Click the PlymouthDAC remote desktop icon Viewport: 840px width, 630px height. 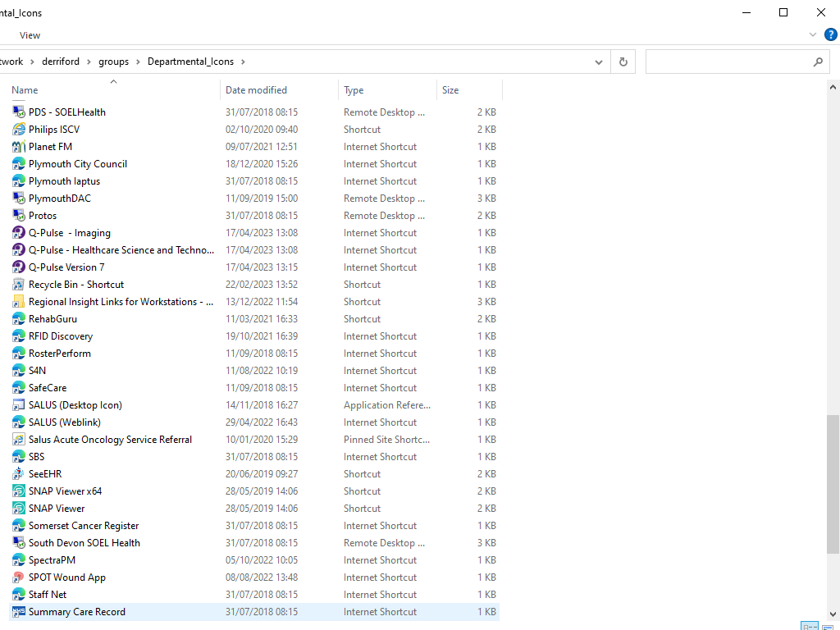tap(19, 199)
